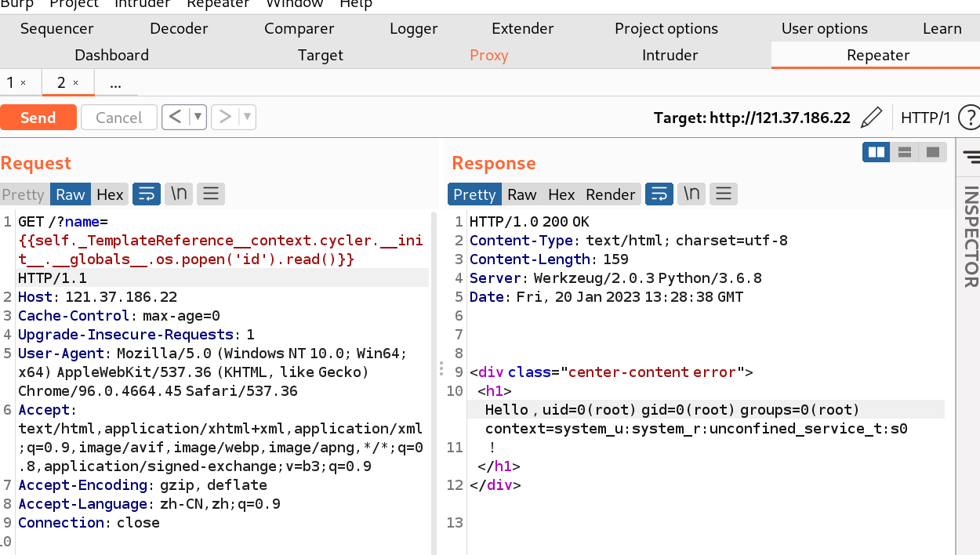Viewport: 980px width, 555px height.
Task: Open the Extender tab
Action: click(523, 28)
